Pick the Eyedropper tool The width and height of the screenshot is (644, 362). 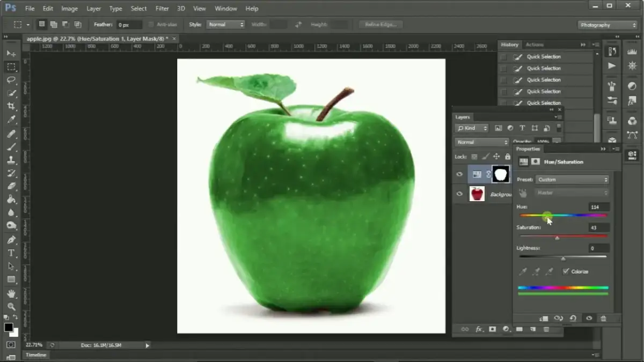pos(12,118)
